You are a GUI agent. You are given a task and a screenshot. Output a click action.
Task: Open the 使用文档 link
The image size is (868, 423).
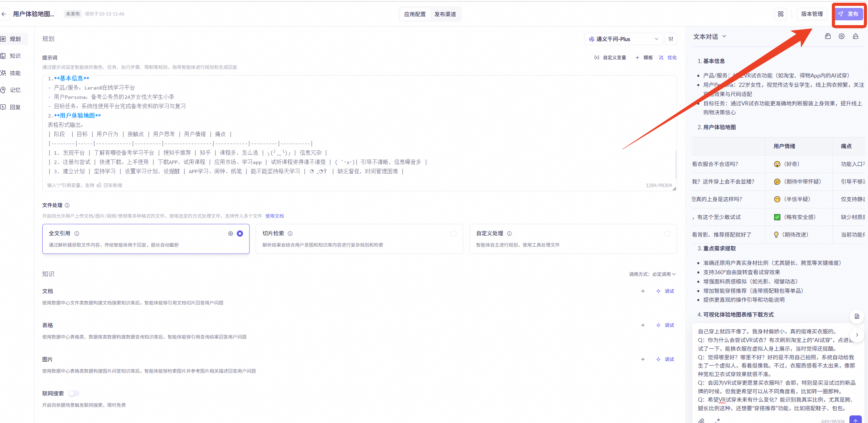click(274, 216)
